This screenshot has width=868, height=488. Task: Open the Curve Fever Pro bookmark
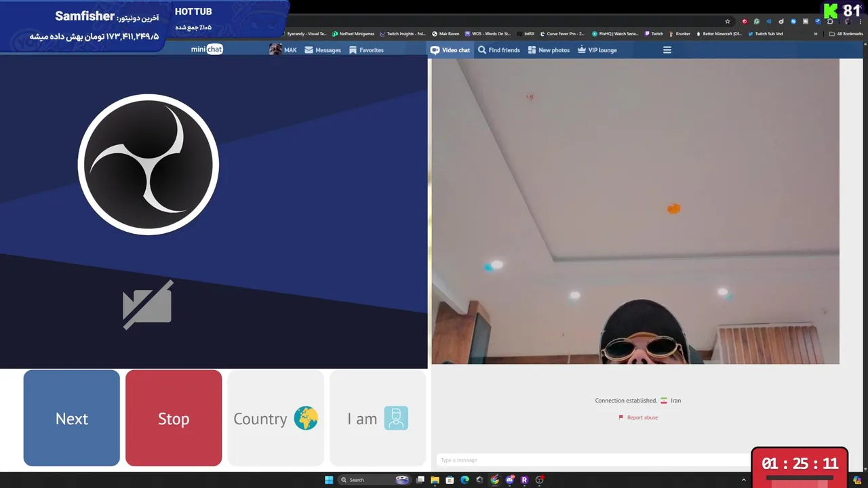click(x=562, y=34)
